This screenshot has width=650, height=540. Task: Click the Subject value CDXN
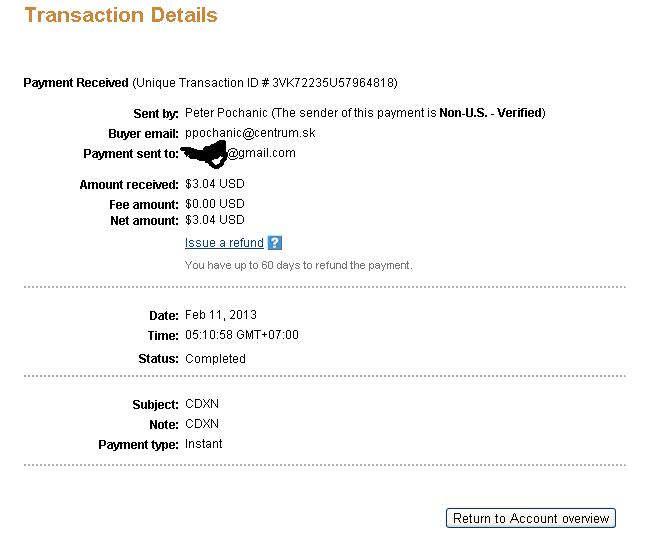[x=202, y=404]
